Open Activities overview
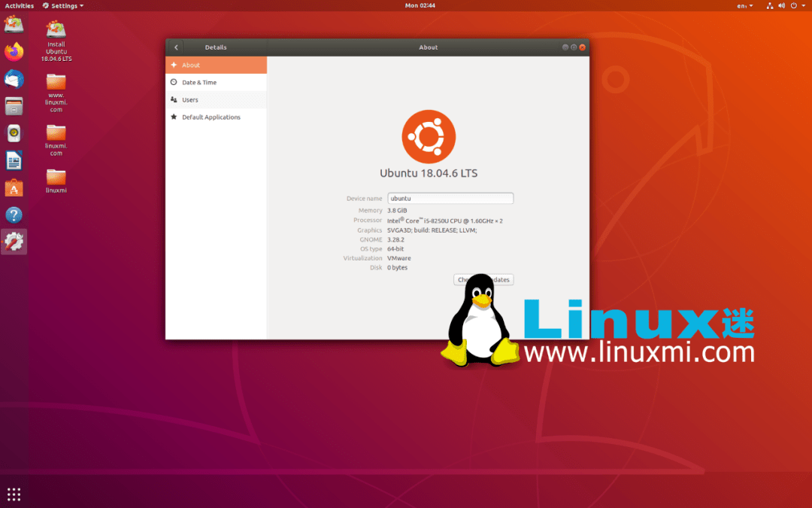Image resolution: width=812 pixels, height=508 pixels. point(19,6)
